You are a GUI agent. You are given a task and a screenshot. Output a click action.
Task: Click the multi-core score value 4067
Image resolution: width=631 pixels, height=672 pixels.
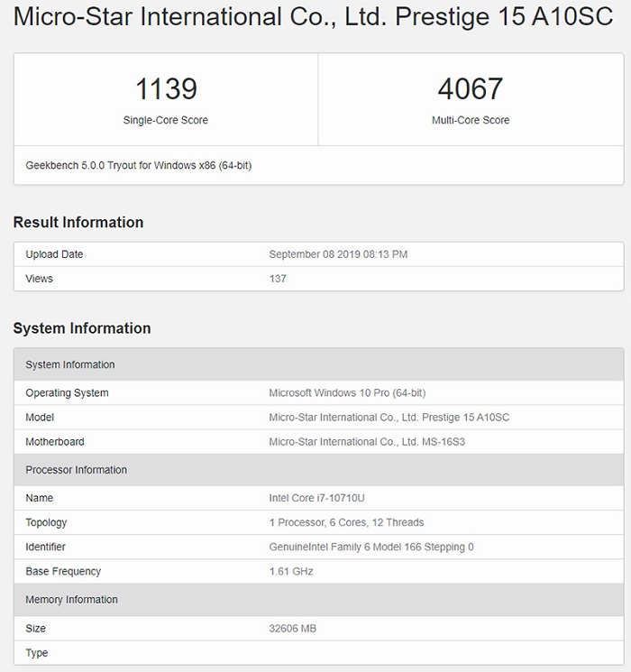point(470,89)
